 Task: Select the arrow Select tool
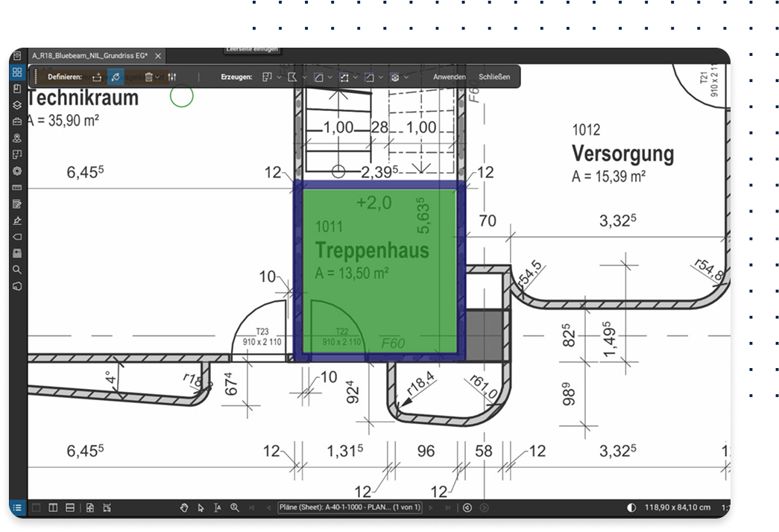click(201, 507)
